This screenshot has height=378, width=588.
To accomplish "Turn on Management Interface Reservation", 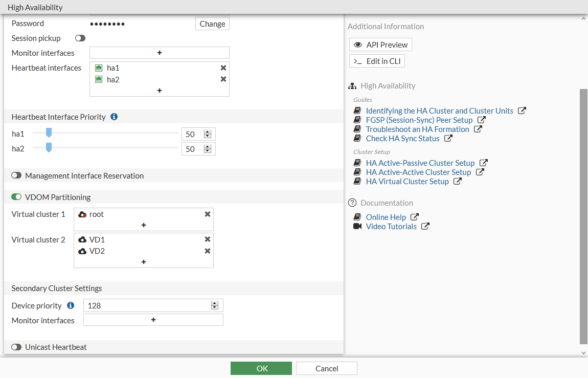I will click(x=16, y=175).
